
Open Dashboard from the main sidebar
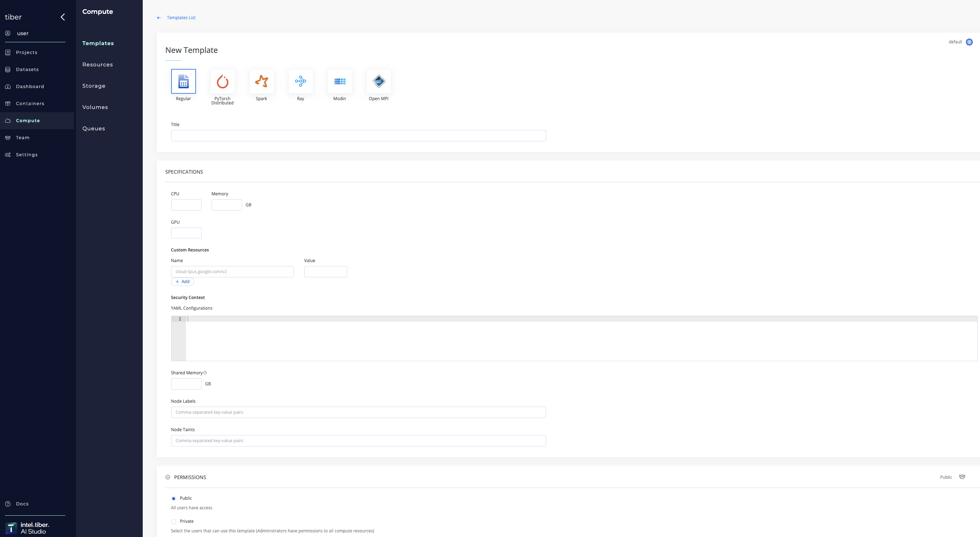pos(30,87)
